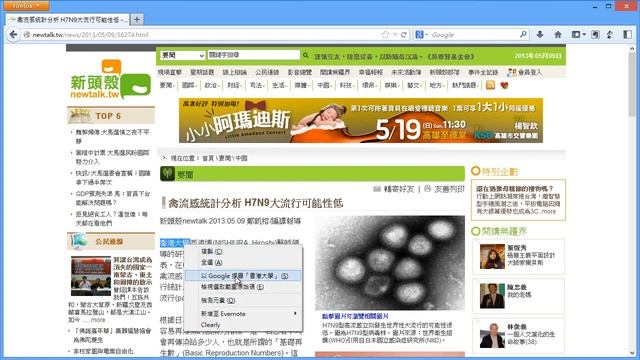Click the third columnist portrait
Image resolution: width=640 pixels, height=360 pixels.
tap(492, 336)
